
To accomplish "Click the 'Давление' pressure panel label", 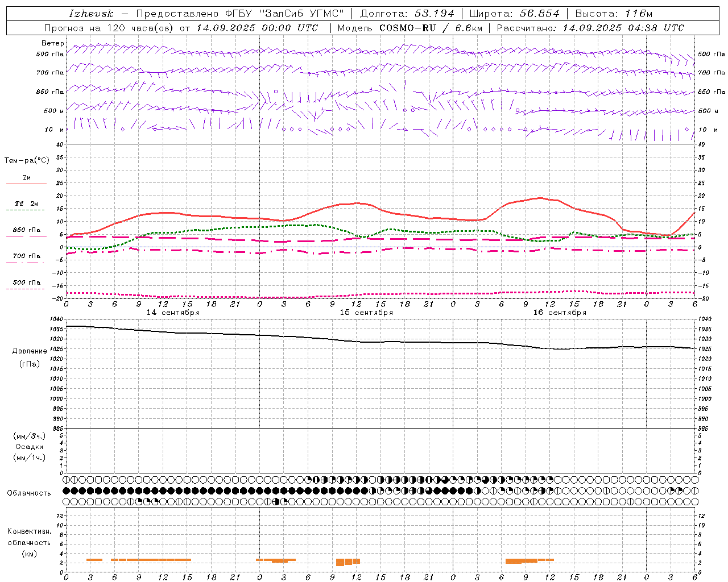I will pos(30,351).
